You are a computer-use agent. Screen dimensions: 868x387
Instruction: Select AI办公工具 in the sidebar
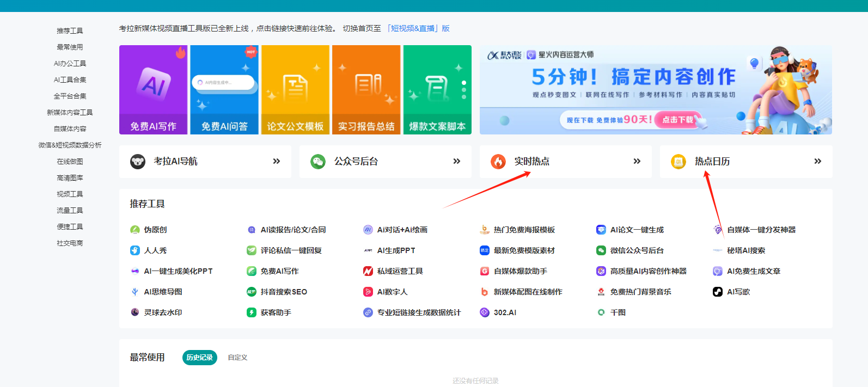70,64
